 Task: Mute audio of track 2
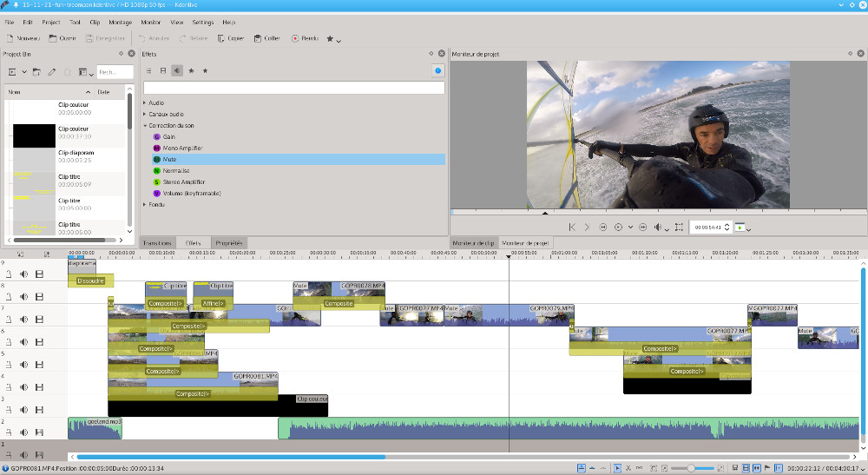(23, 432)
